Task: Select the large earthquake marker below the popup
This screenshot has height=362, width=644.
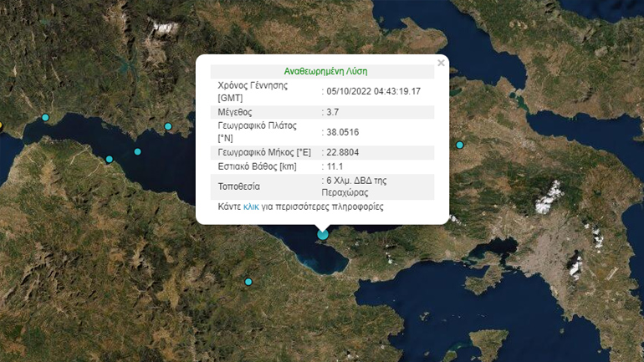Action: click(323, 234)
